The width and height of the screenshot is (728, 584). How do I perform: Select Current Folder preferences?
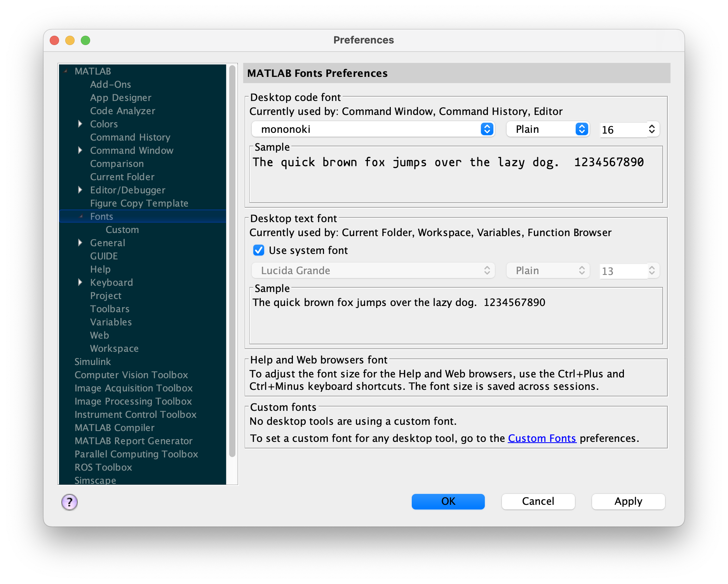[122, 177]
